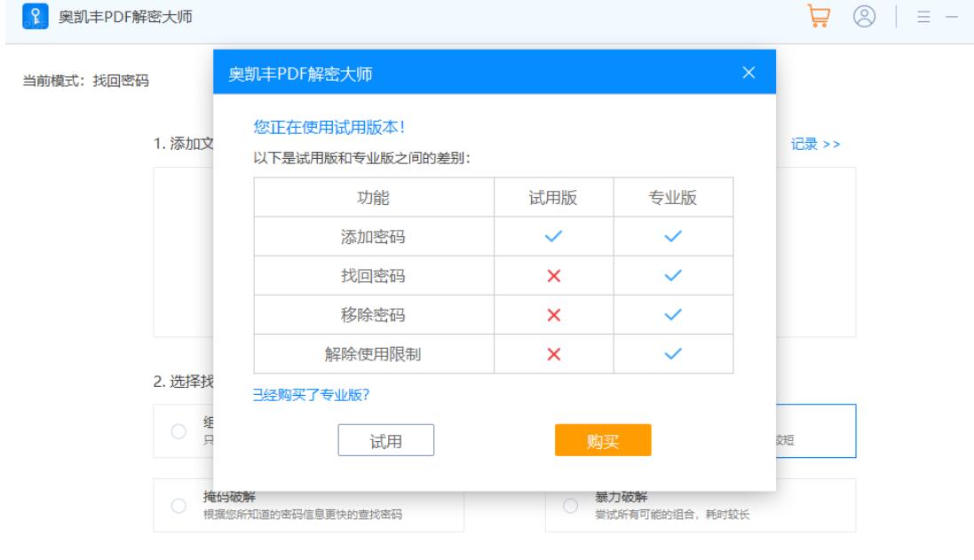Click the red cross for 移除密码
Viewport: 974px width, 560px height.
(x=553, y=315)
